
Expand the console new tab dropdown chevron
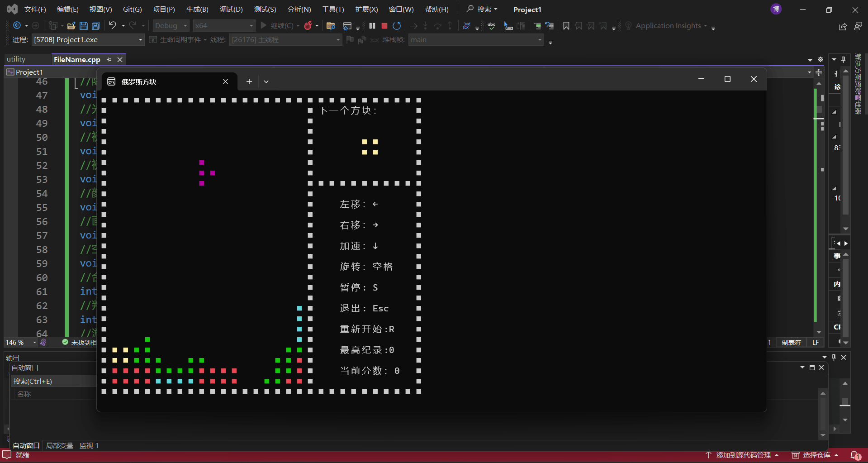(x=266, y=81)
